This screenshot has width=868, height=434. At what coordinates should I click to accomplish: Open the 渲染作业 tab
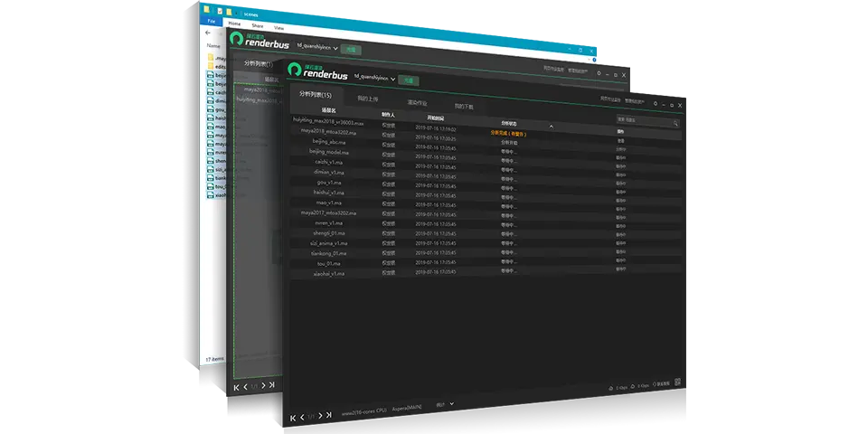417,102
